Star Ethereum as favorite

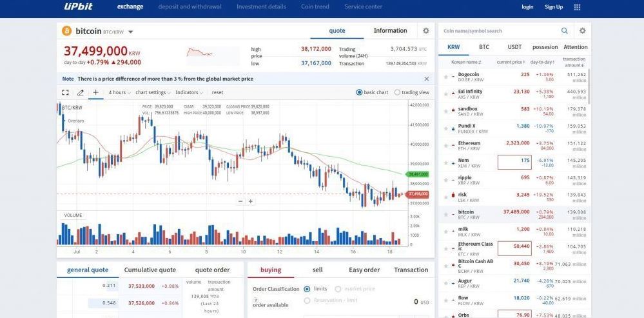coord(445,146)
